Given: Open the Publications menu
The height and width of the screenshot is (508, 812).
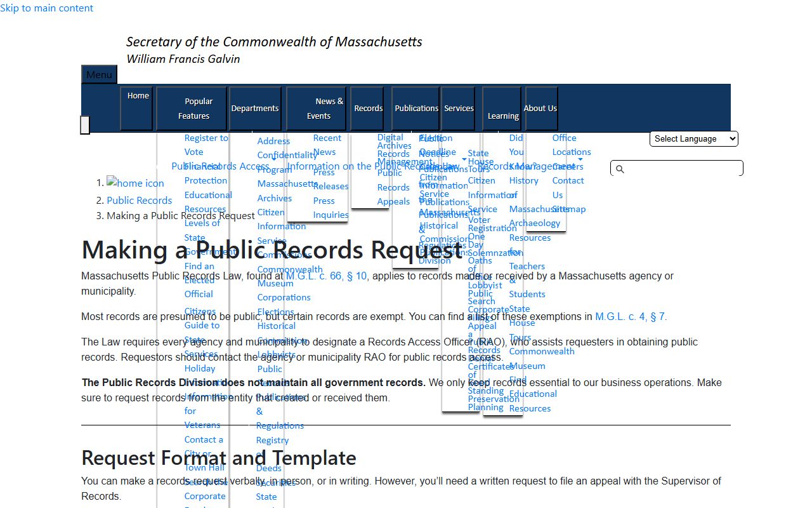Looking at the screenshot, I should click(x=416, y=109).
